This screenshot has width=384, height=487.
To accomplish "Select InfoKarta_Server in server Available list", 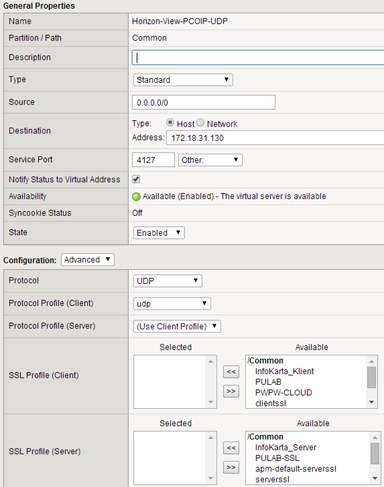I will click(x=286, y=447).
